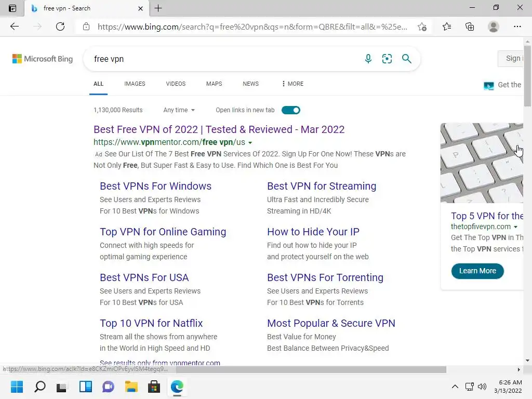Switch to the IMAGES tab
Image resolution: width=532 pixels, height=399 pixels.
135,84
